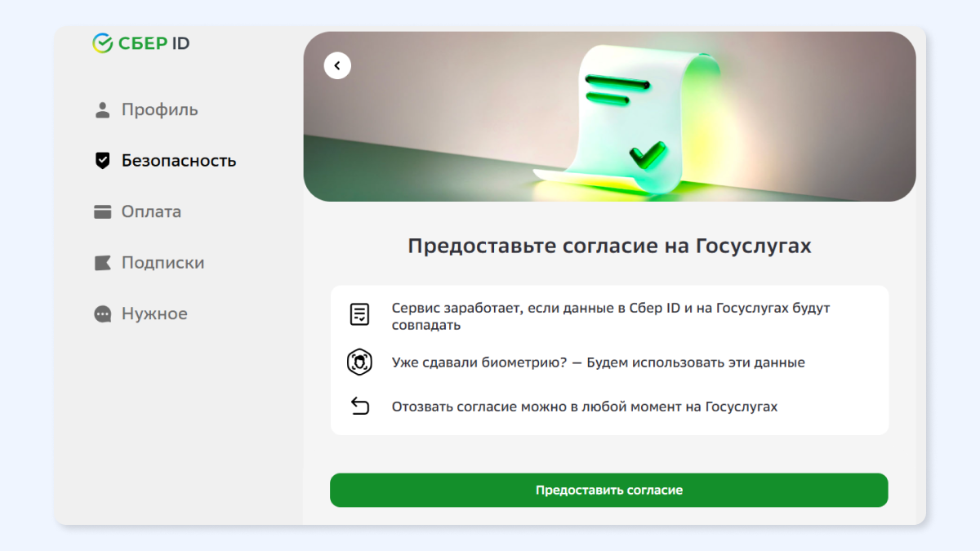Click the Предоставьте согласие на Госуслугах heading

point(609,246)
